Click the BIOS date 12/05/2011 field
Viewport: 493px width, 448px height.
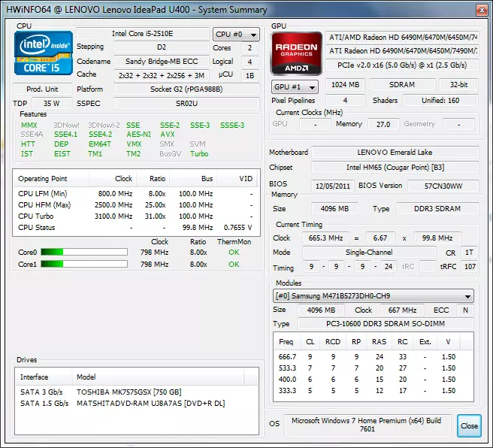tap(333, 186)
